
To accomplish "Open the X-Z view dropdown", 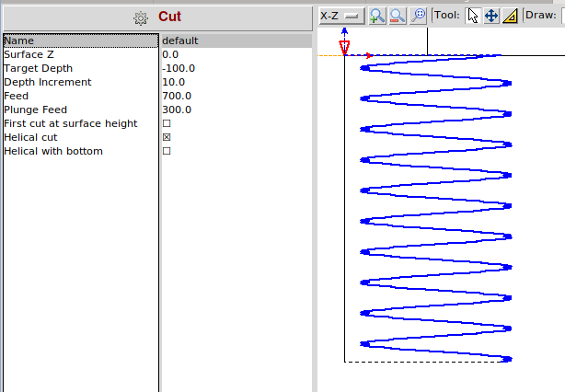I will 340,16.
